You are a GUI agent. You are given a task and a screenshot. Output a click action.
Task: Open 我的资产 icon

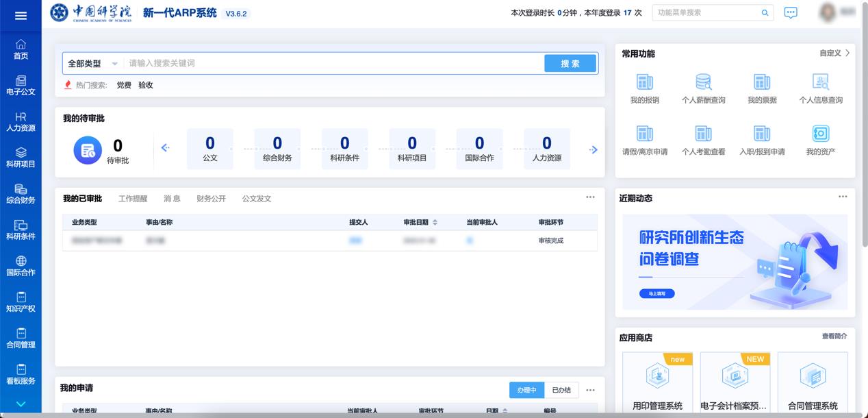point(820,134)
